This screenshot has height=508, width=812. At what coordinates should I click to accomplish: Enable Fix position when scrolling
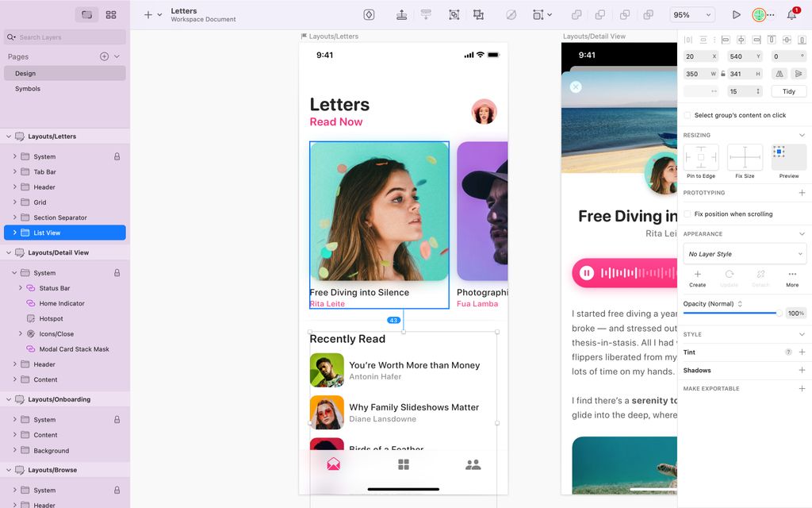(x=688, y=214)
